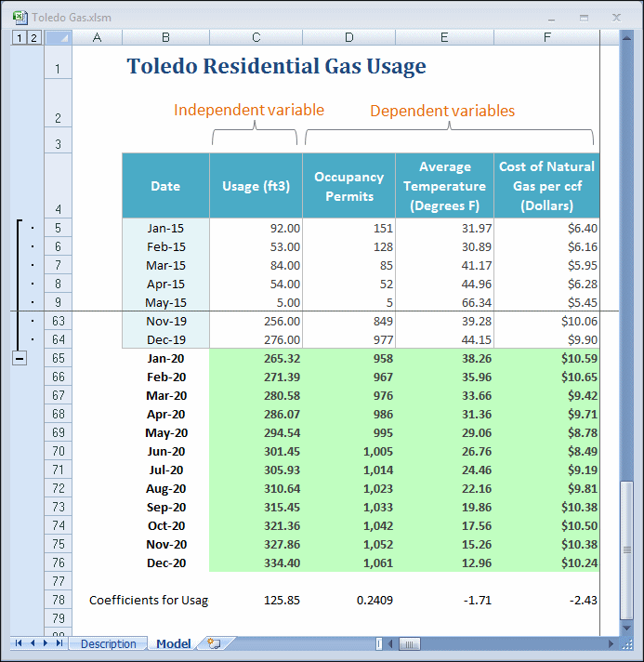Select cost cell $6.28
The width and height of the screenshot is (644, 662).
pyautogui.click(x=547, y=284)
